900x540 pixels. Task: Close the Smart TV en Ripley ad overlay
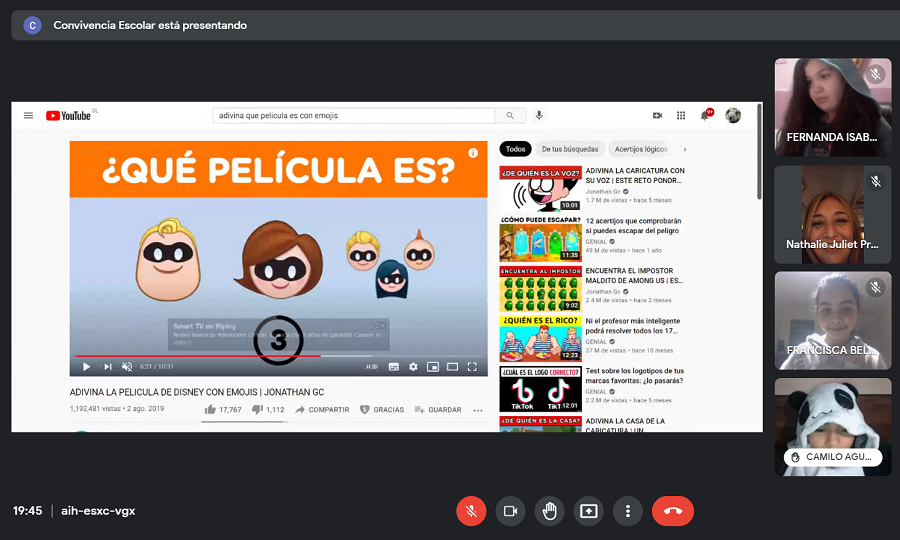[382, 326]
